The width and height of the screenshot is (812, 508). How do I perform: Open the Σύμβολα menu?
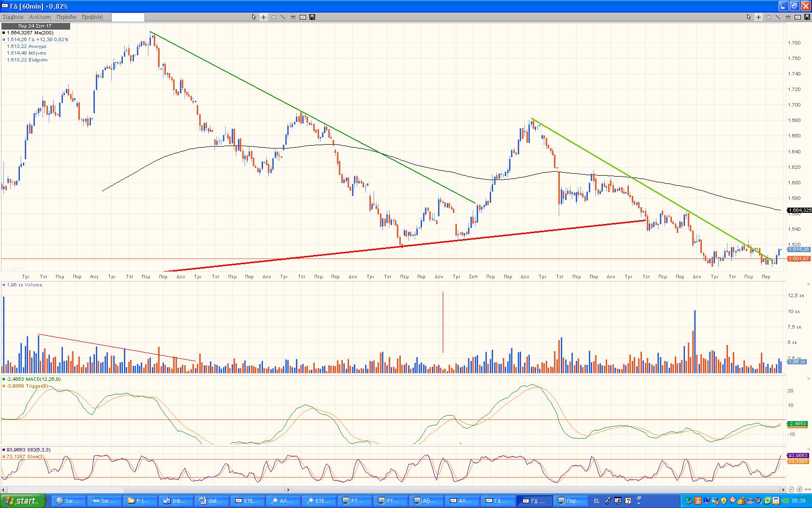[x=13, y=17]
